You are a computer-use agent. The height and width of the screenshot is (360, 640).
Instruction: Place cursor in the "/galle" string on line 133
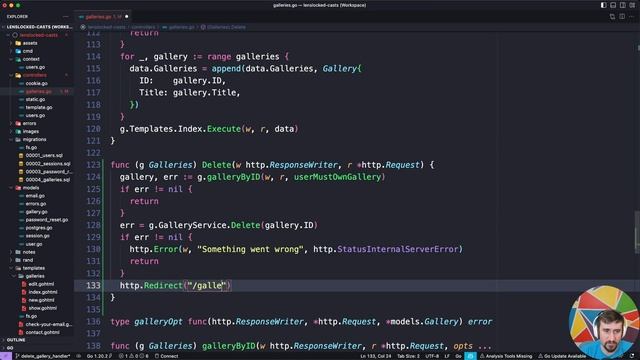coord(207,285)
